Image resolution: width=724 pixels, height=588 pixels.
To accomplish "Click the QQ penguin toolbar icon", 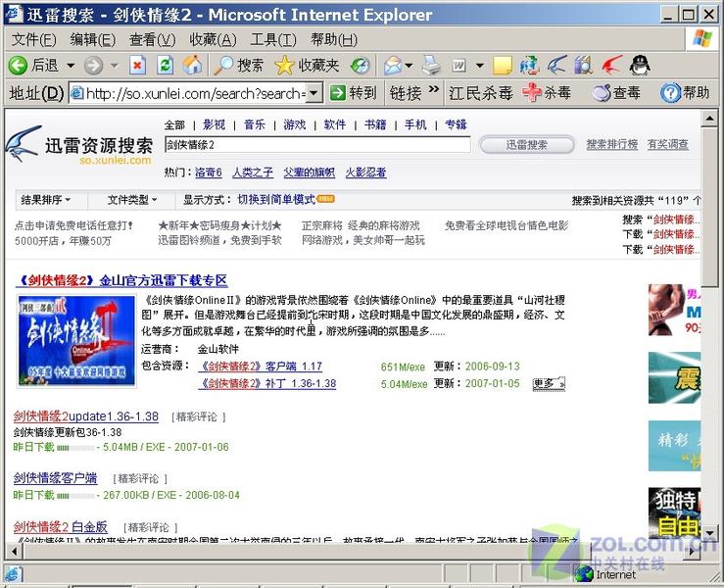I will point(640,66).
